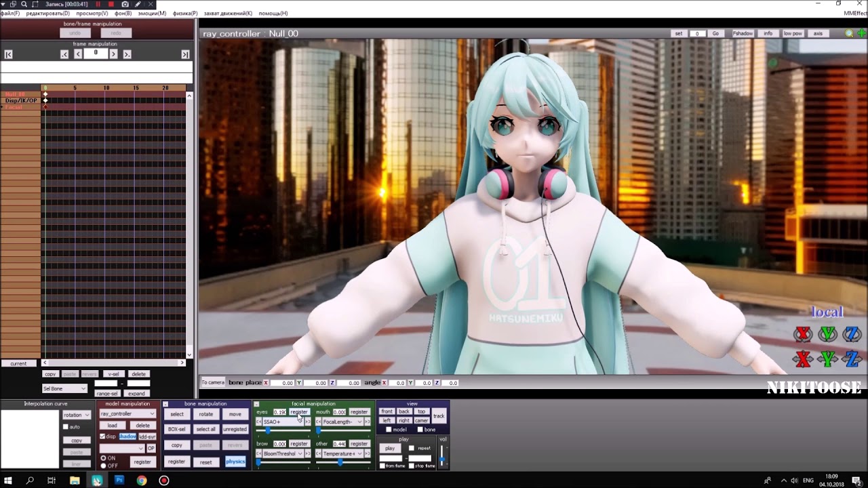Step forward one frame
The height and width of the screenshot is (488, 868).
tap(113, 54)
